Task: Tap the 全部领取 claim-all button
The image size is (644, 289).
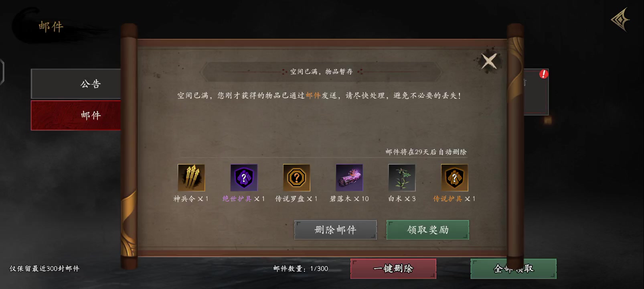Action: [513, 269]
